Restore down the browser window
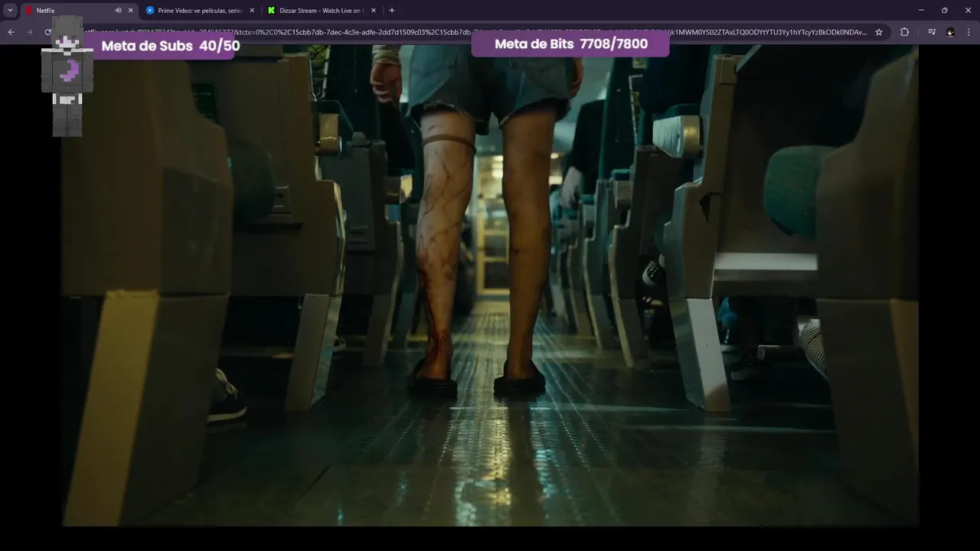Screen dimensions: 980x551 point(944,11)
